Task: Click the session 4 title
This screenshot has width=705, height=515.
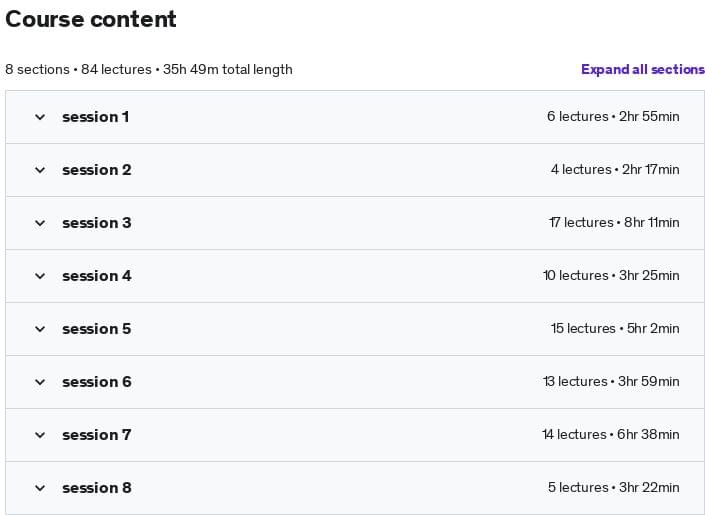Action: click(97, 276)
